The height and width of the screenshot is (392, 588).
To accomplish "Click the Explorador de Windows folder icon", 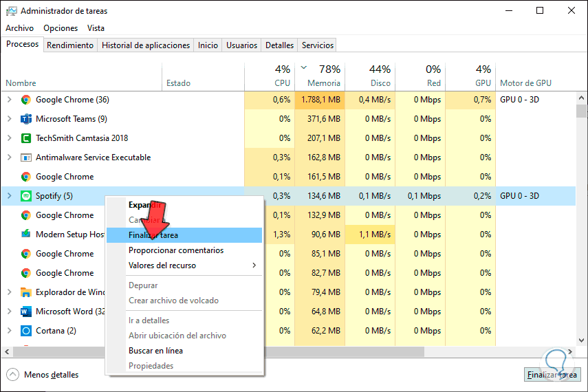I will pos(26,292).
